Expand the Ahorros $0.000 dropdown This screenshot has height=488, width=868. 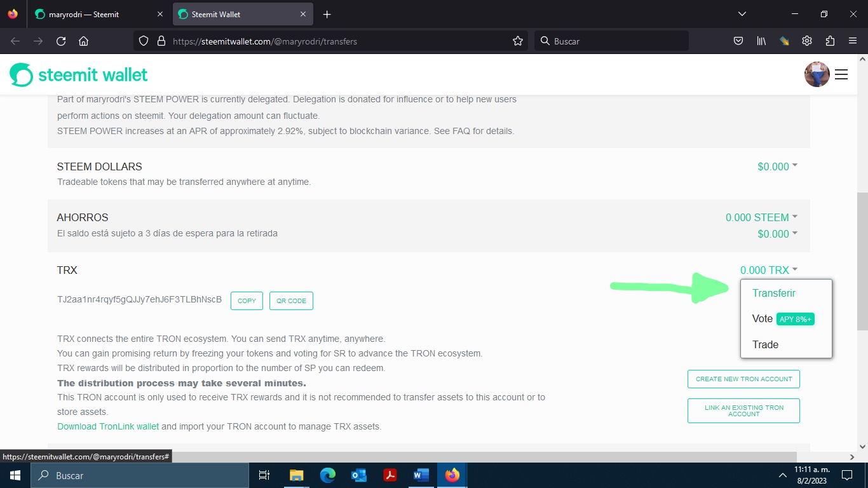point(777,234)
